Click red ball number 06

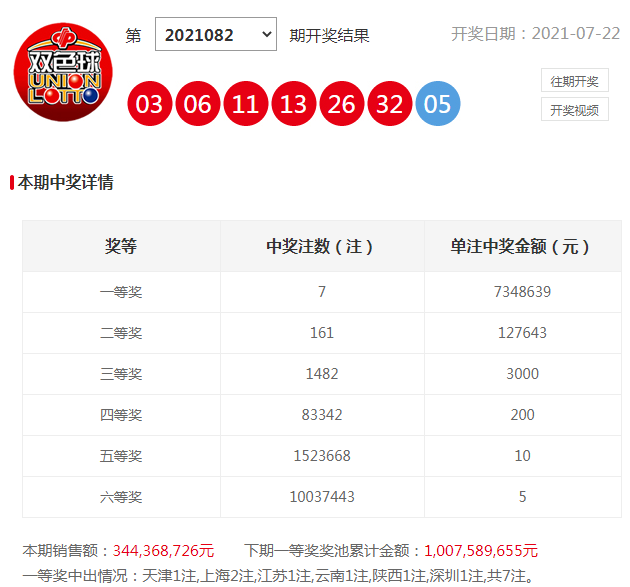[x=198, y=105]
